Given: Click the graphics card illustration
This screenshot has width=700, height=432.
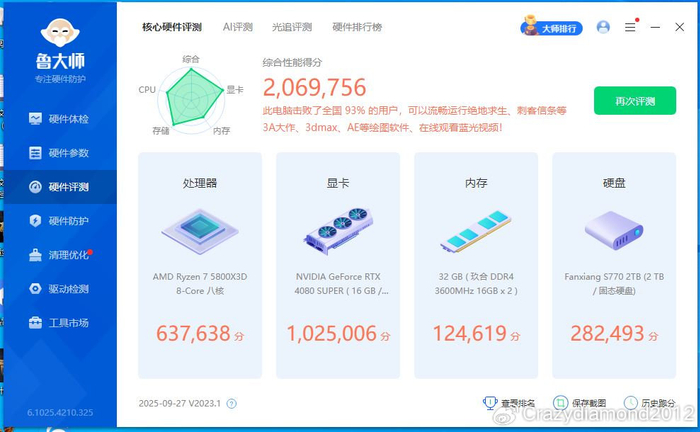Looking at the screenshot, I should [338, 231].
